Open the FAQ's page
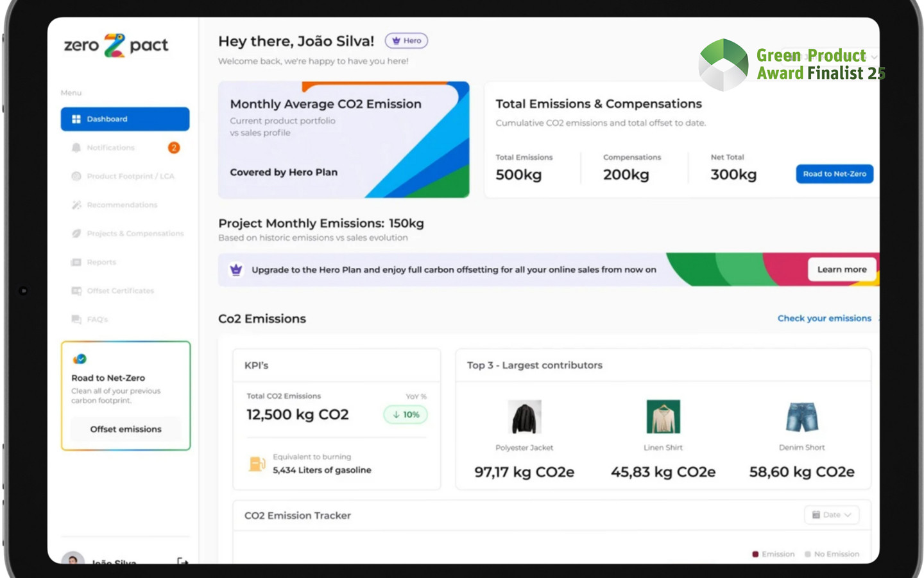This screenshot has height=578, width=924. [97, 319]
